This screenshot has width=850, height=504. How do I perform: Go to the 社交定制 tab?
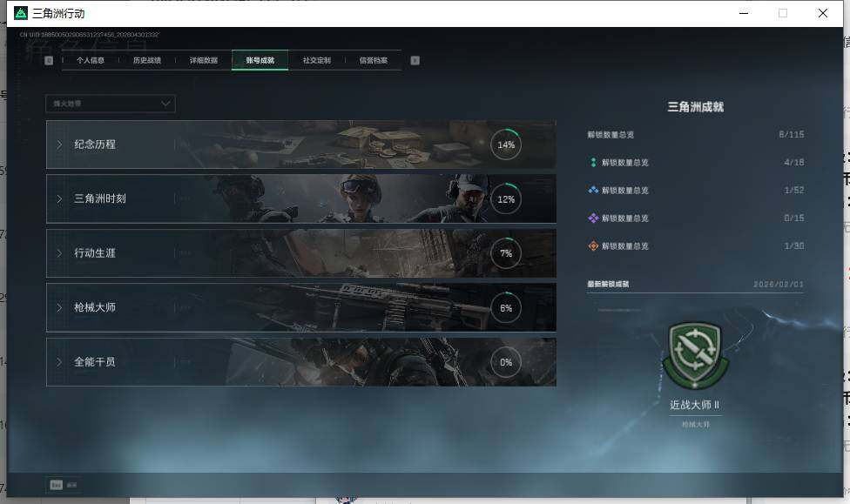317,60
